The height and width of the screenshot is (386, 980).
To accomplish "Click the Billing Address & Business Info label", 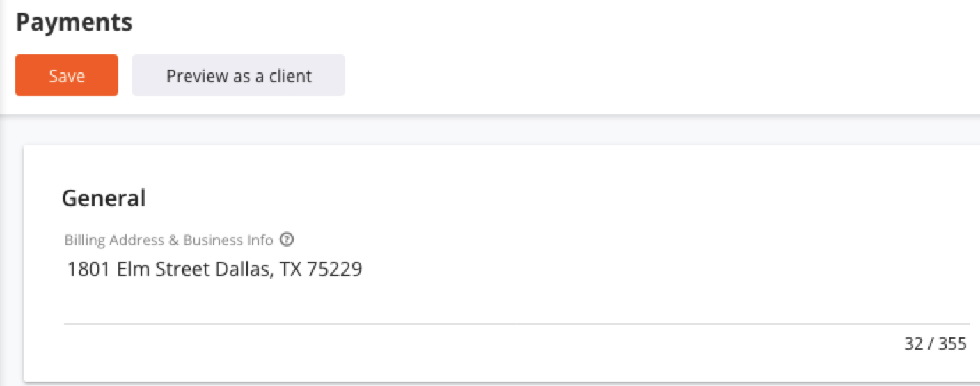I will click(x=169, y=240).
